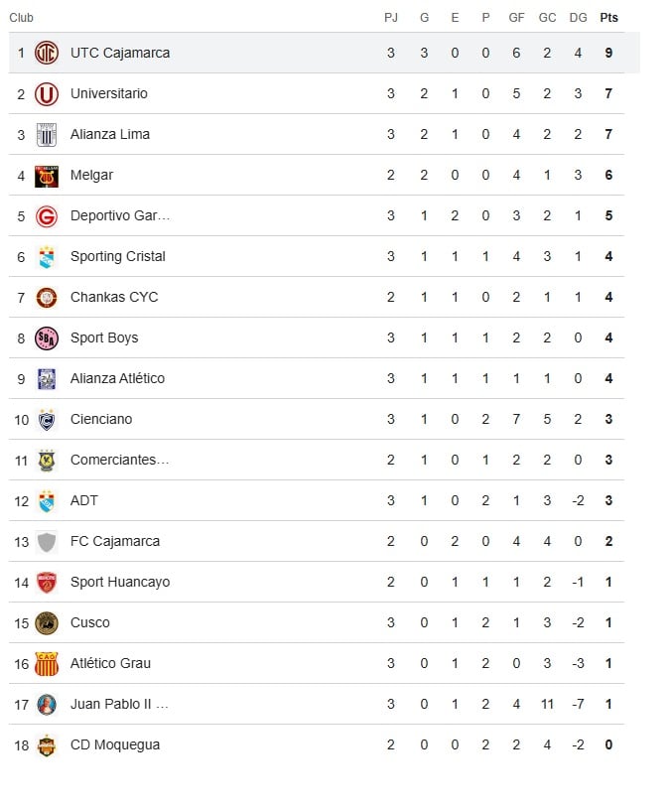Image resolution: width=672 pixels, height=808 pixels.
Task: Click the Pts column header
Action: pyautogui.click(x=608, y=18)
